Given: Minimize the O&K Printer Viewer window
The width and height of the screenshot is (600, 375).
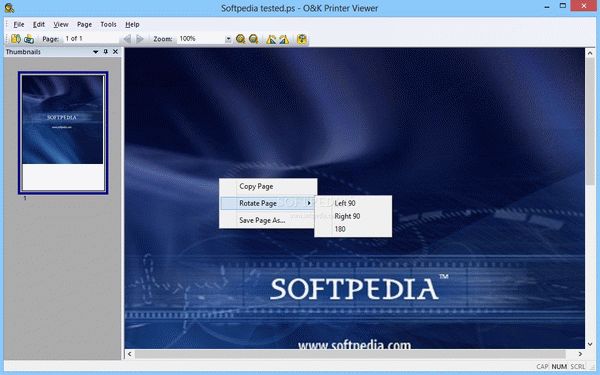Looking at the screenshot, I should tap(547, 7).
